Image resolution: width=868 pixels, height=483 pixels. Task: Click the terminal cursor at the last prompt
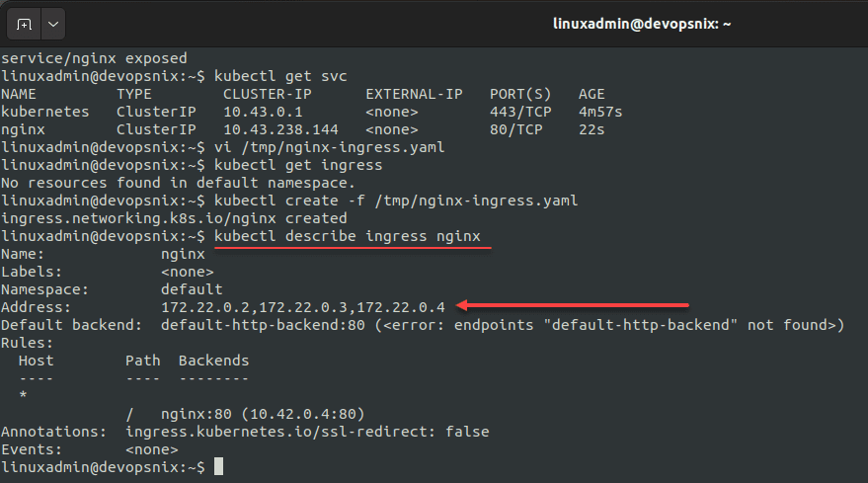[x=218, y=466]
